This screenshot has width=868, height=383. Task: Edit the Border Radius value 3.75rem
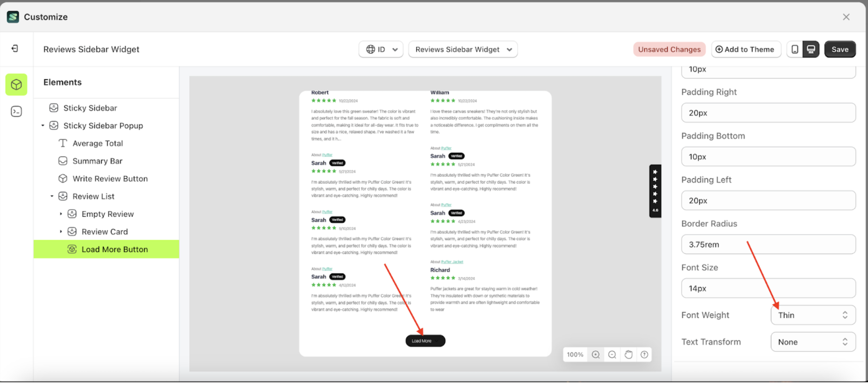[x=768, y=244]
